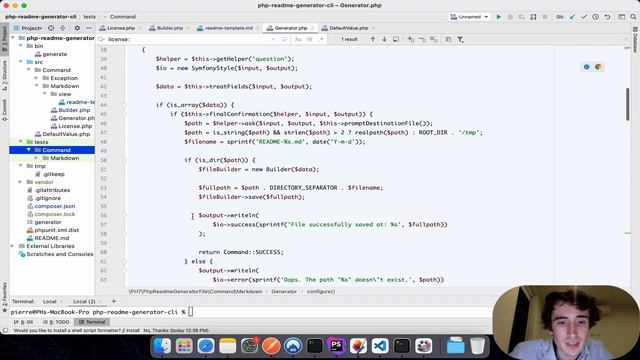This screenshot has height=360, width=640.
Task: Switch to the Local terminal tab
Action: click(49, 301)
